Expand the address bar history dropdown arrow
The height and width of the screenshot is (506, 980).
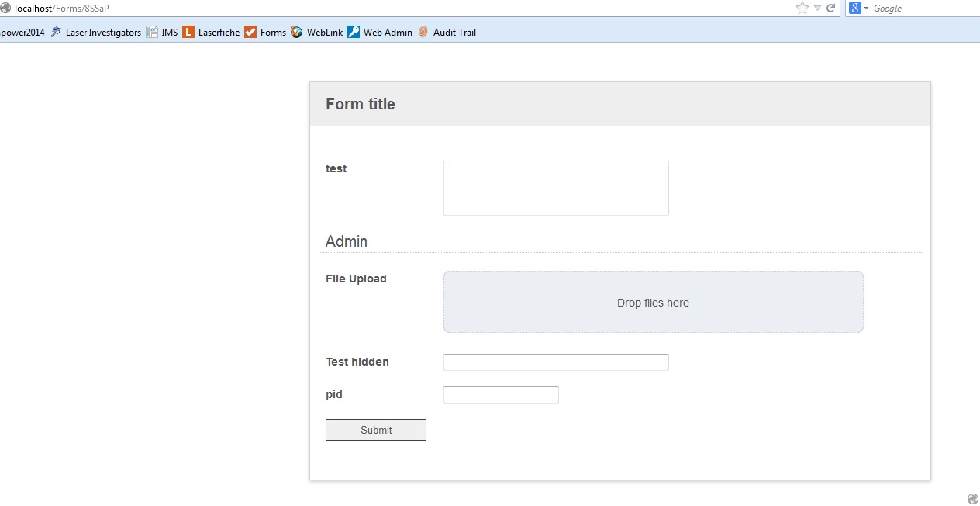click(x=817, y=9)
